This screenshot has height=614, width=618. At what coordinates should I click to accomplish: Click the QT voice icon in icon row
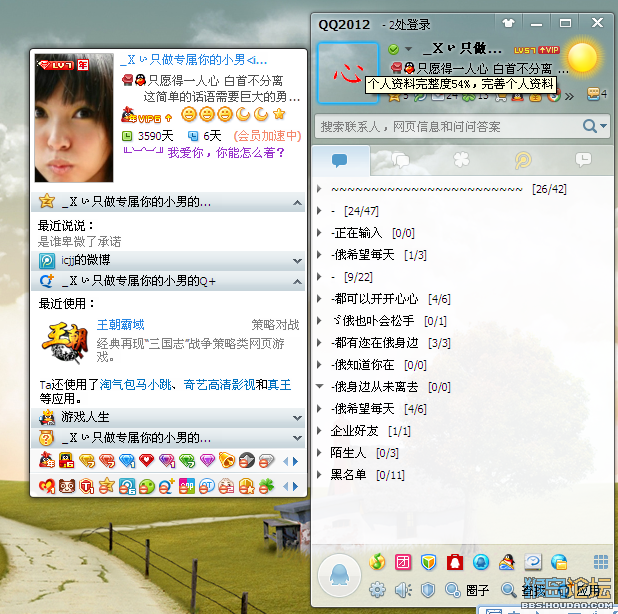coord(207,486)
